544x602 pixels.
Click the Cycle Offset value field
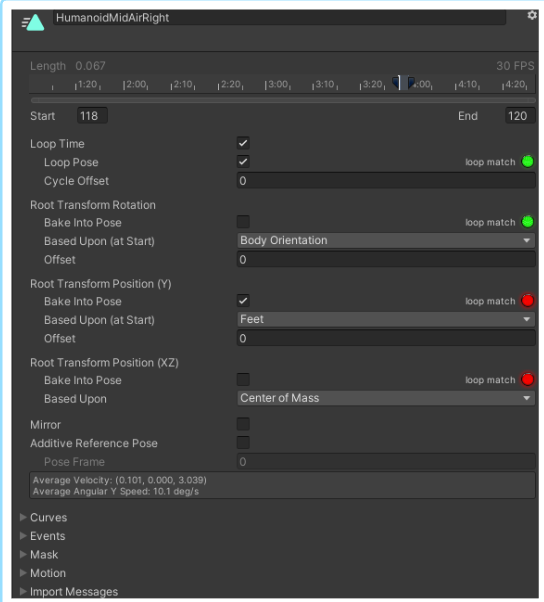coord(386,180)
